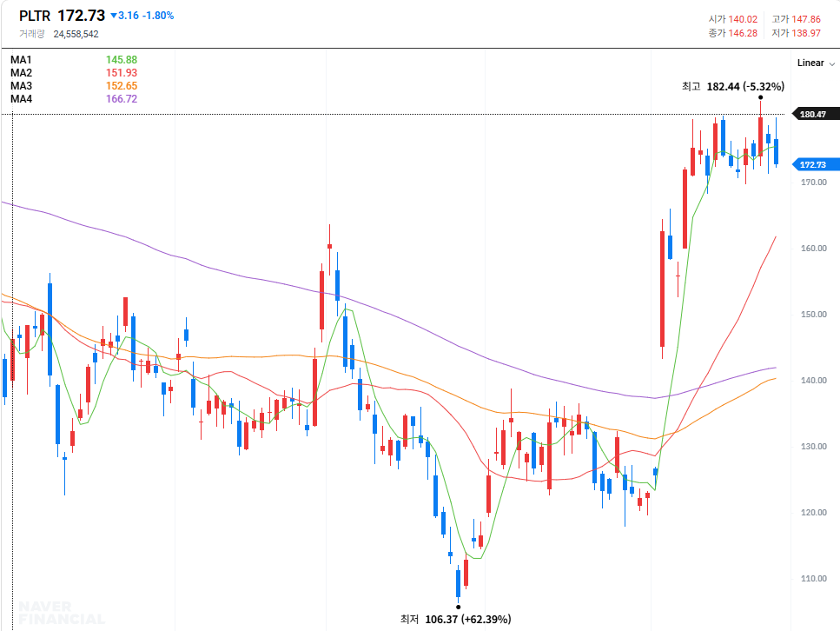The height and width of the screenshot is (631, 840).
Task: Click the 160.00 axis label
Action: tap(814, 249)
